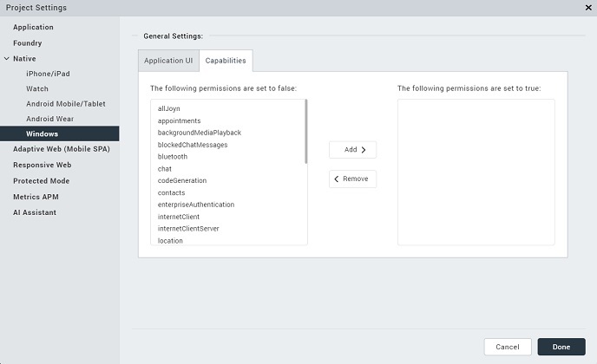
Task: Select the bluetooth permission in list
Action: coord(173,157)
